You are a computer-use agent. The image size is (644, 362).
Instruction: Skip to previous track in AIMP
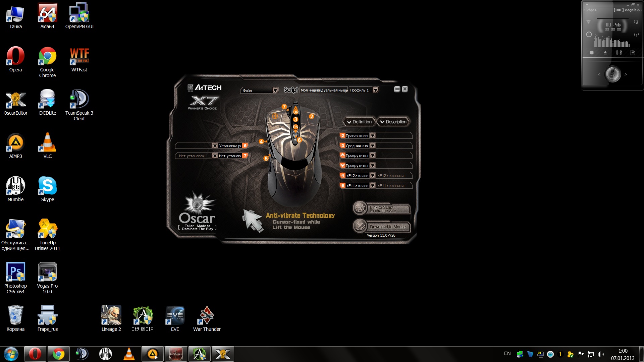(x=599, y=74)
